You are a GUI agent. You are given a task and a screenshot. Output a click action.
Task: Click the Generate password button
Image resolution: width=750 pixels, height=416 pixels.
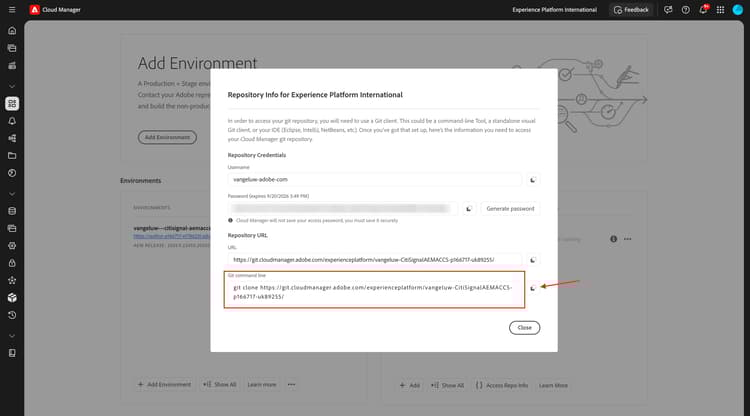[x=510, y=208]
